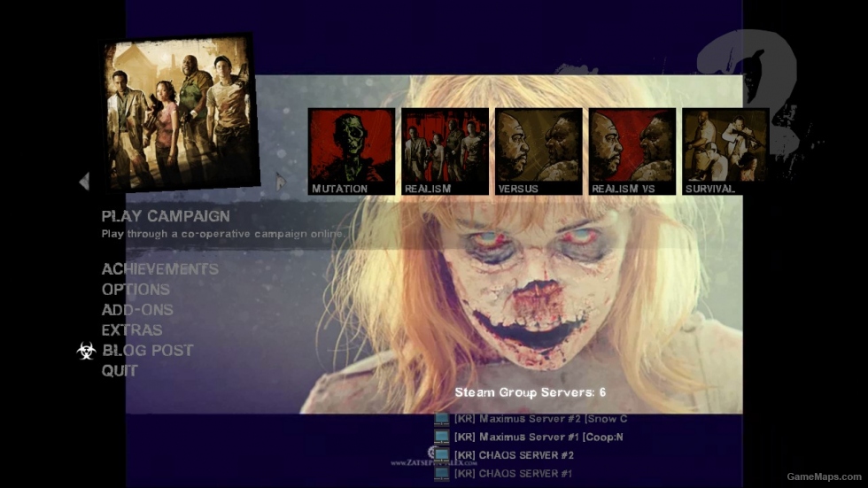Join [KR] CHAOS SERVER #1
The image size is (868, 488).
click(513, 474)
